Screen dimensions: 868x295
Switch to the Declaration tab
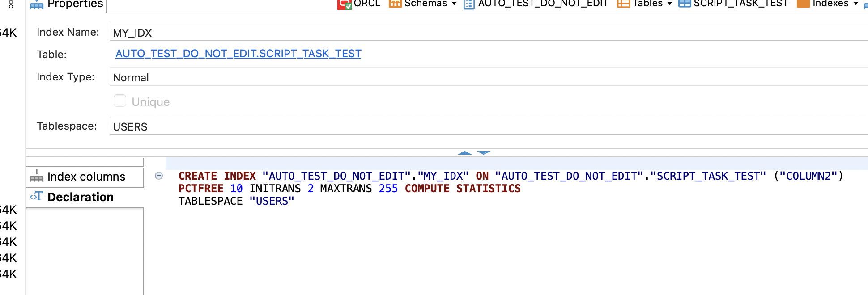coord(85,197)
